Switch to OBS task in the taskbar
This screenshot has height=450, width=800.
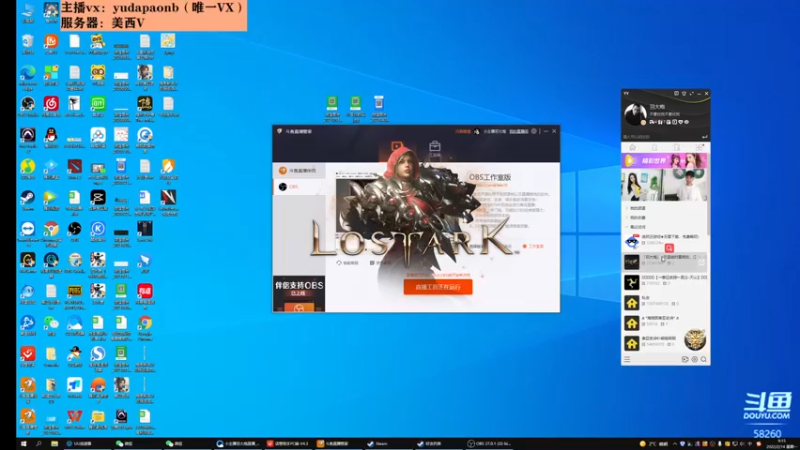[x=491, y=444]
